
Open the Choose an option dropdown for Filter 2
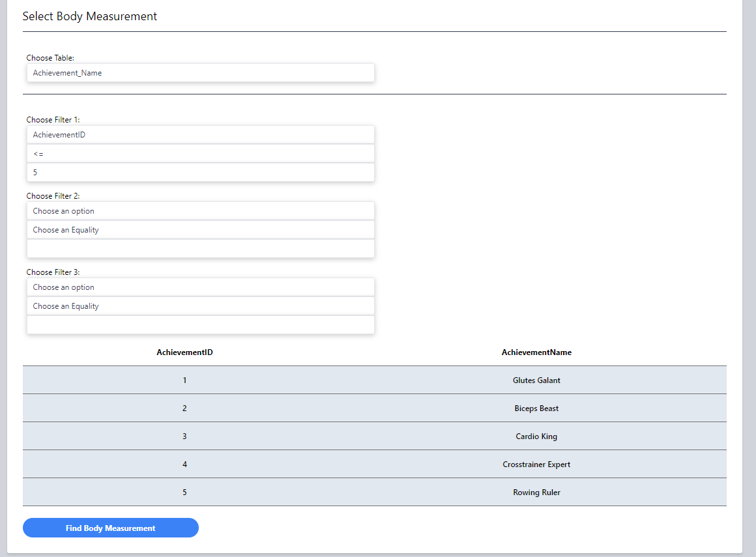point(200,210)
